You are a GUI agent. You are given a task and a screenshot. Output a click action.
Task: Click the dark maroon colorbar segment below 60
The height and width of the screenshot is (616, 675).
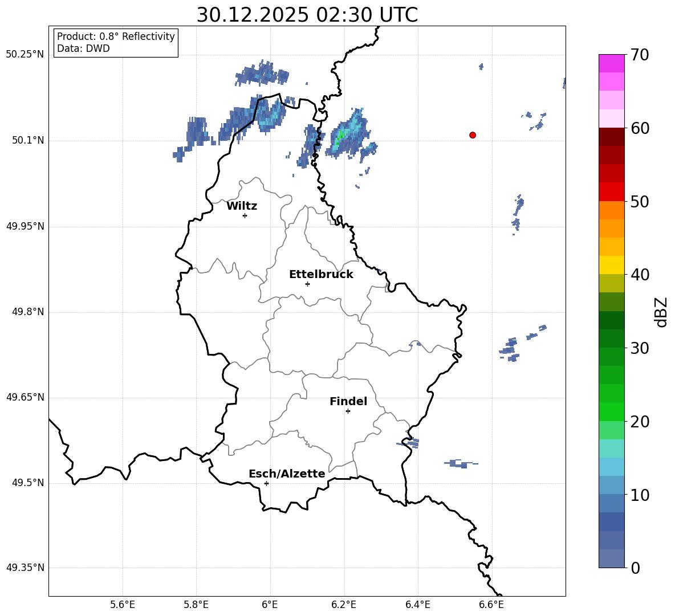click(x=611, y=137)
